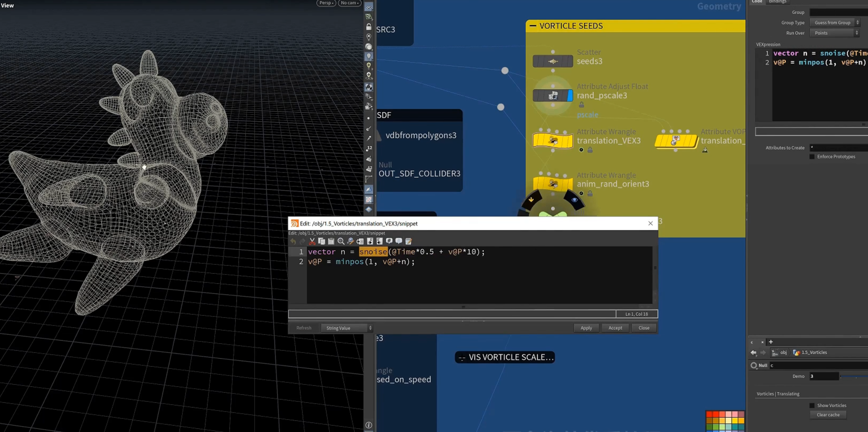Click the Paste clipboard icon in editor
The image size is (868, 432).
click(331, 241)
